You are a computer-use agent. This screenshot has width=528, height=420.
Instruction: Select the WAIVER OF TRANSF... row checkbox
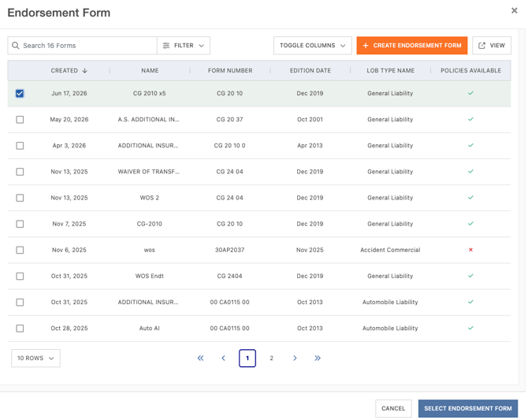point(20,172)
